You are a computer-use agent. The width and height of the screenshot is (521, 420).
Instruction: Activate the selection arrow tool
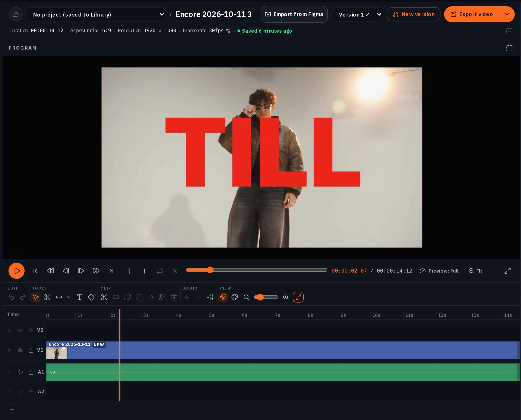(36, 297)
